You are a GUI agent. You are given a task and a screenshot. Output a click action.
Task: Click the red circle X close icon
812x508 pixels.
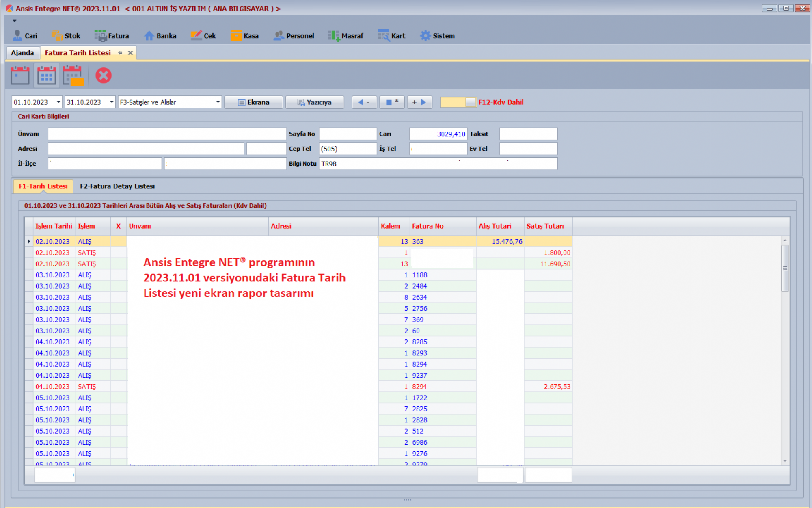[104, 76]
